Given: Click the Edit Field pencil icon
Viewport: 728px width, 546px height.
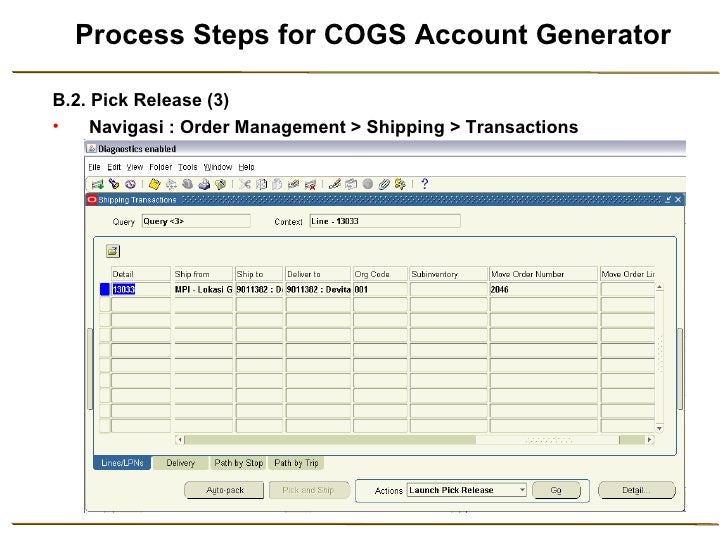Looking at the screenshot, I should [x=334, y=184].
